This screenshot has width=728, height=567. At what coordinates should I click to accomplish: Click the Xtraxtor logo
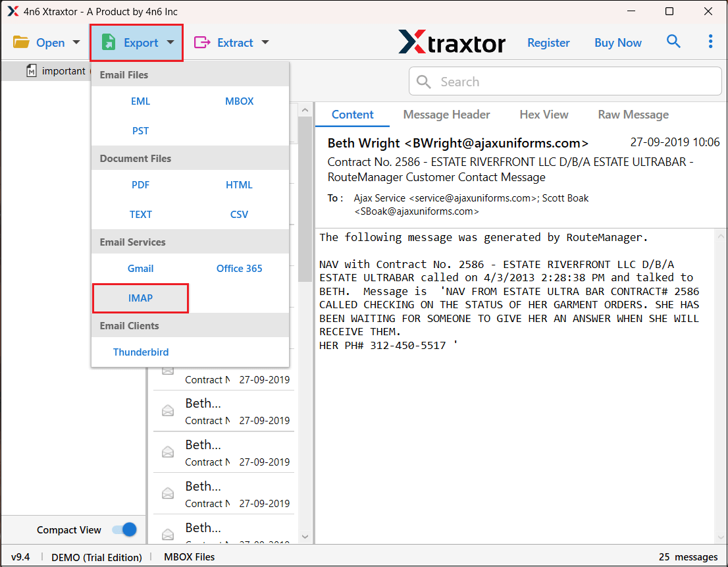(452, 43)
